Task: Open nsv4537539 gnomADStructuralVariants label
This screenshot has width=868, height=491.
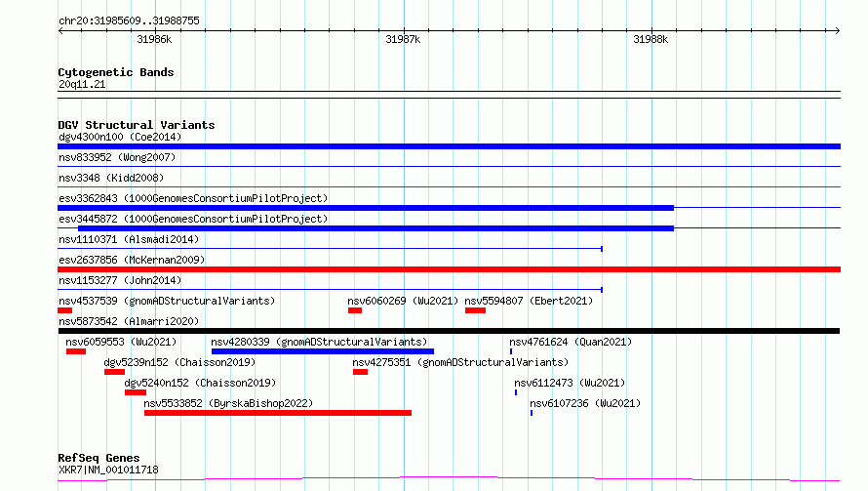Action: 167,301
